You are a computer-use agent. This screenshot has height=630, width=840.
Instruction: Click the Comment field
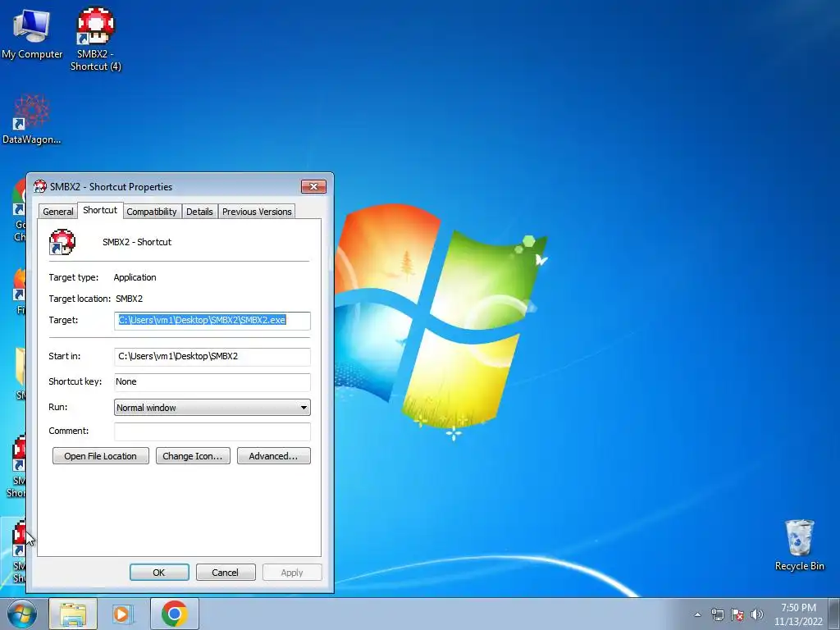[212, 431]
